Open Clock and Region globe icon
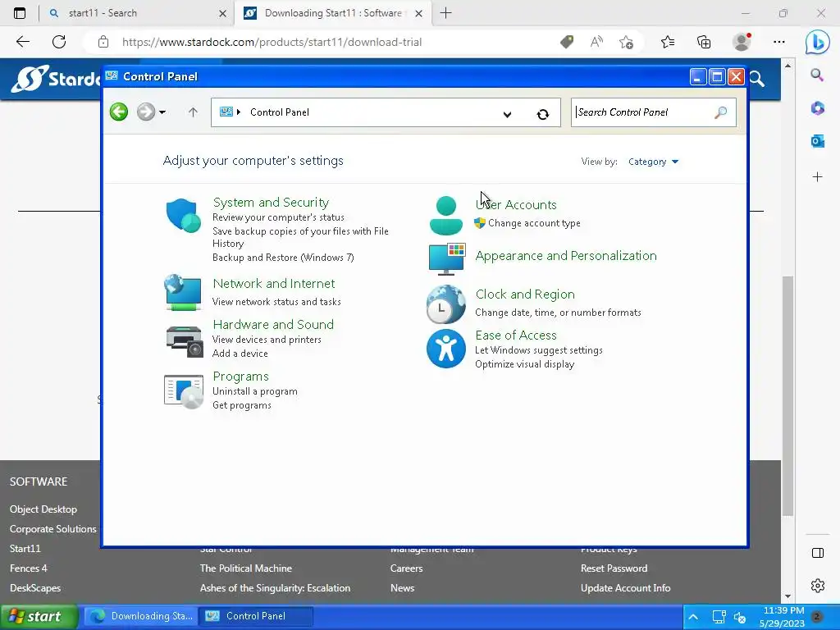The width and height of the screenshot is (840, 630). coord(445,304)
